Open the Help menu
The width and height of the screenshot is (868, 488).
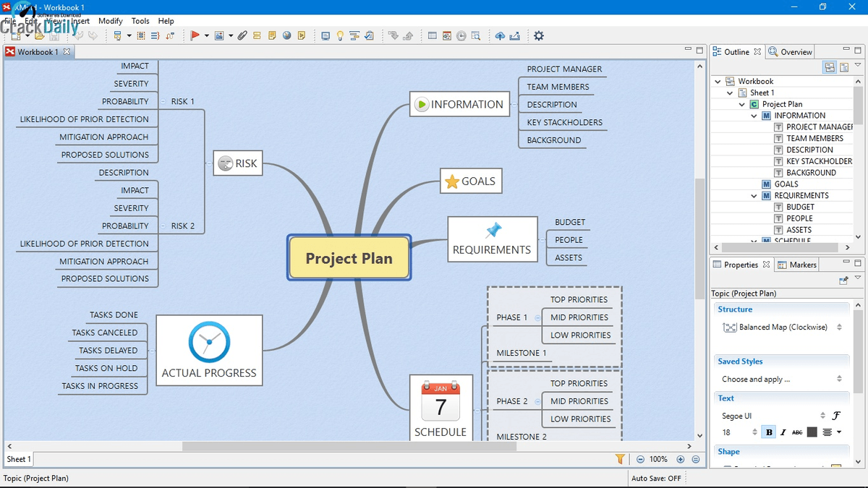(x=166, y=21)
